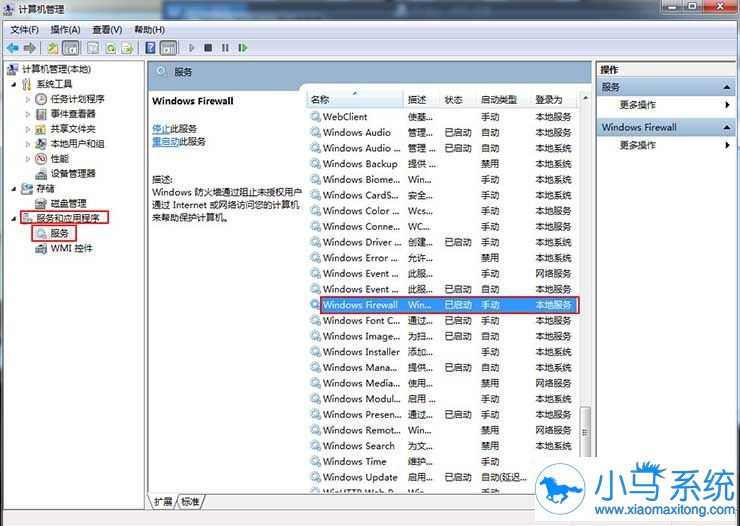Screen dimensions: 740x526
Task: Click the 停止 this service link
Action: (x=160, y=129)
